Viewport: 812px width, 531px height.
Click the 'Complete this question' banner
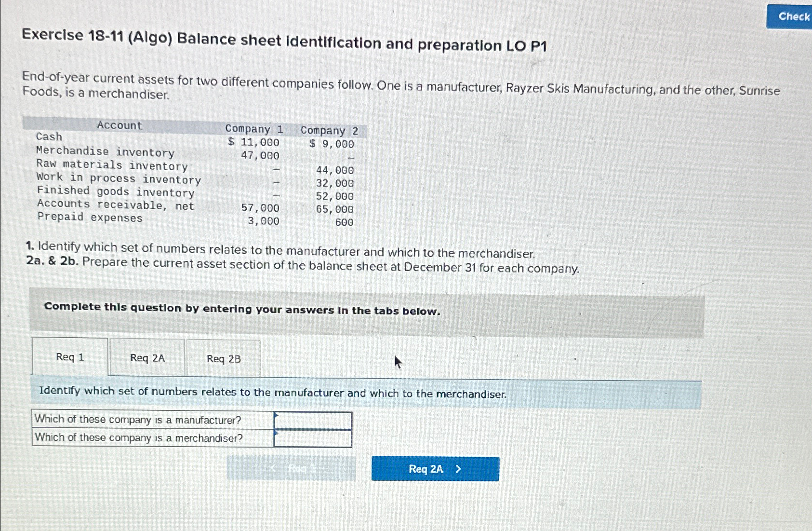click(x=242, y=308)
